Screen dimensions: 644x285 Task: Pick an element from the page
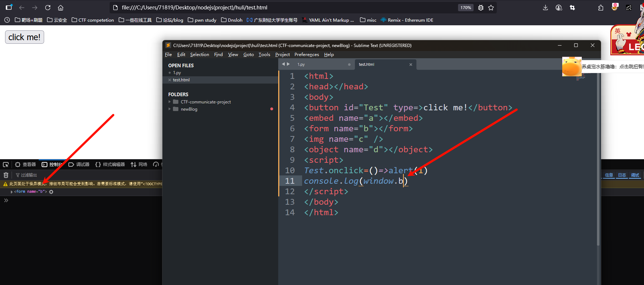(6, 165)
